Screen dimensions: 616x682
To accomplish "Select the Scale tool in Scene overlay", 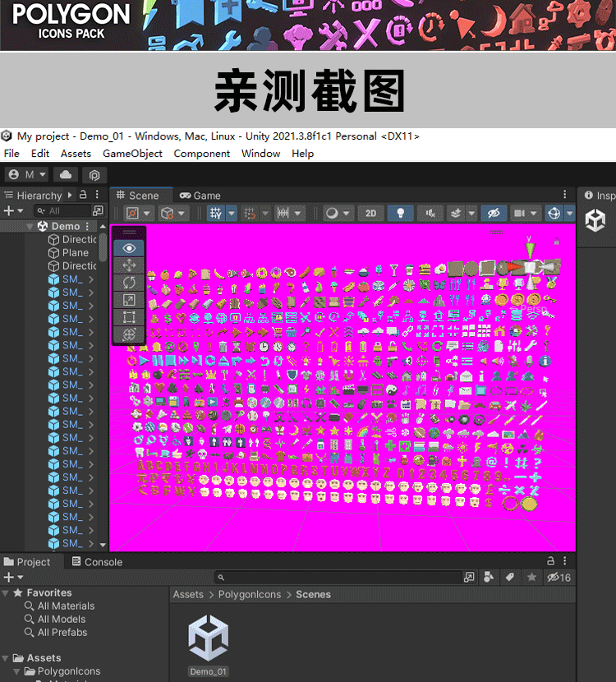I will [129, 300].
